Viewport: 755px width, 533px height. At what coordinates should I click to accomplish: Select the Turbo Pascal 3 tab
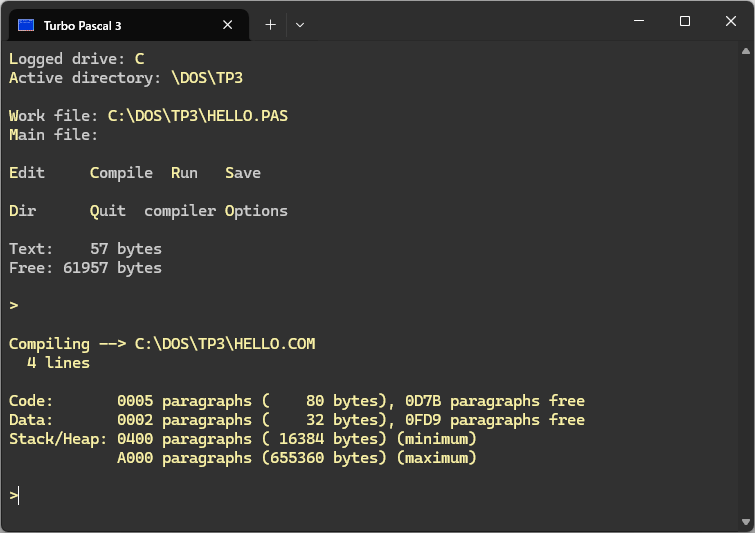pyautogui.click(x=129, y=25)
